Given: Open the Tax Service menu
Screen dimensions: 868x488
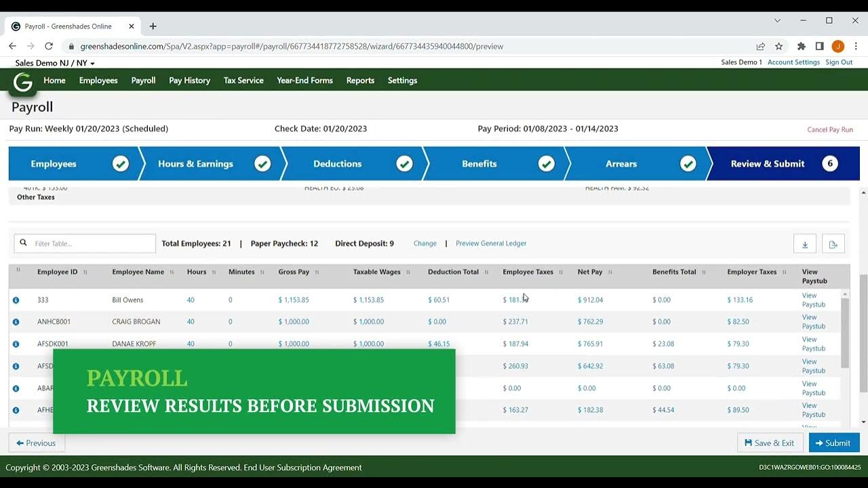Looking at the screenshot, I should pos(243,81).
